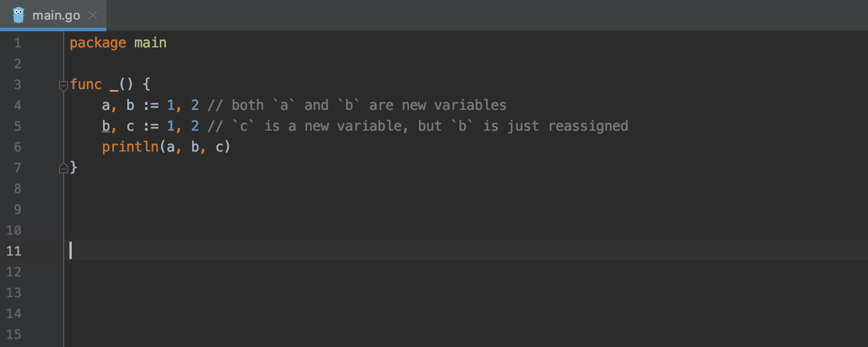Close the main.go tab
Viewport: 868px width, 347px height.
pos(92,16)
